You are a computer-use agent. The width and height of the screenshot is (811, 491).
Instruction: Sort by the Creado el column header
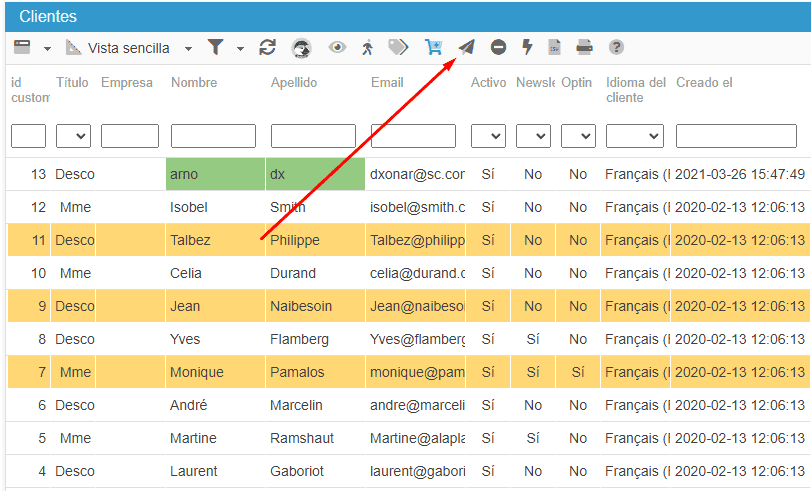point(704,83)
